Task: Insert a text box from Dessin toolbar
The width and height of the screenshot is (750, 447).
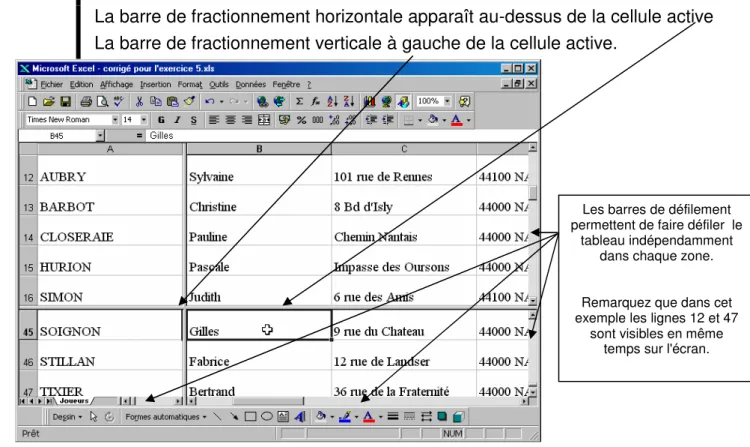Action: 283,417
